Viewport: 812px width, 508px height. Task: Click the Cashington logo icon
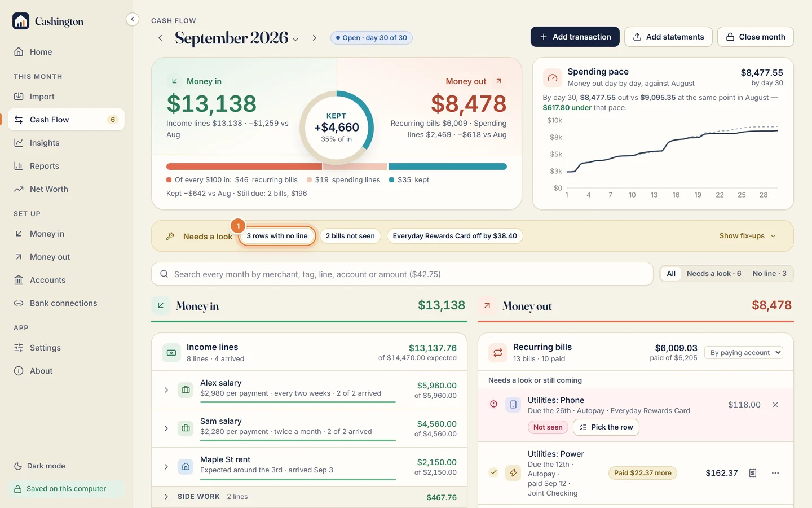[21, 21]
